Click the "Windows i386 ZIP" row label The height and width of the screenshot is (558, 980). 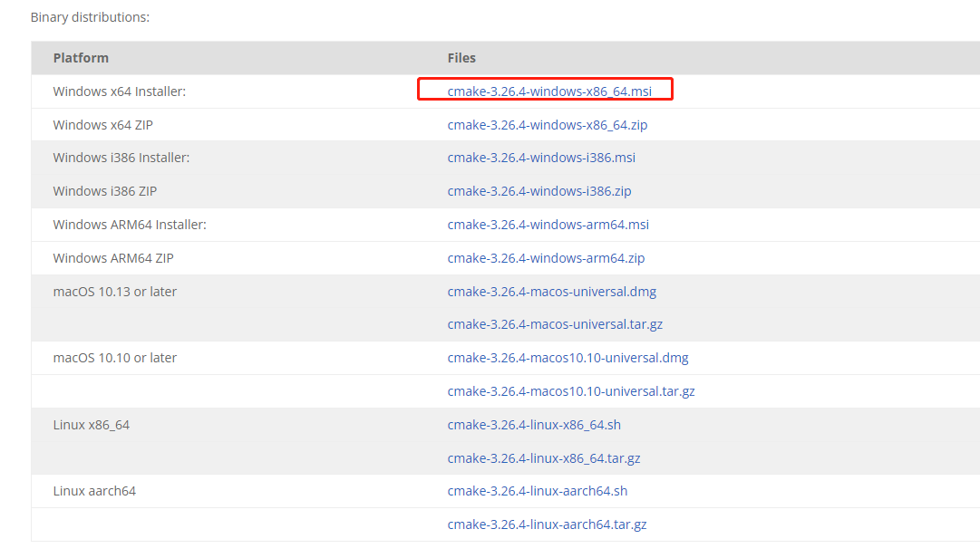click(x=105, y=191)
